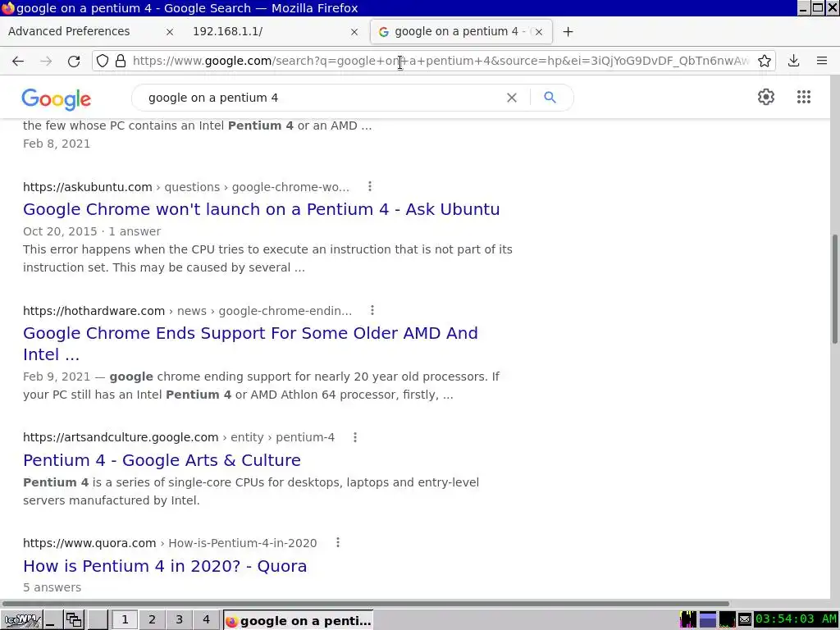Switch to workspace 4
This screenshot has height=630, width=840.
206,620
